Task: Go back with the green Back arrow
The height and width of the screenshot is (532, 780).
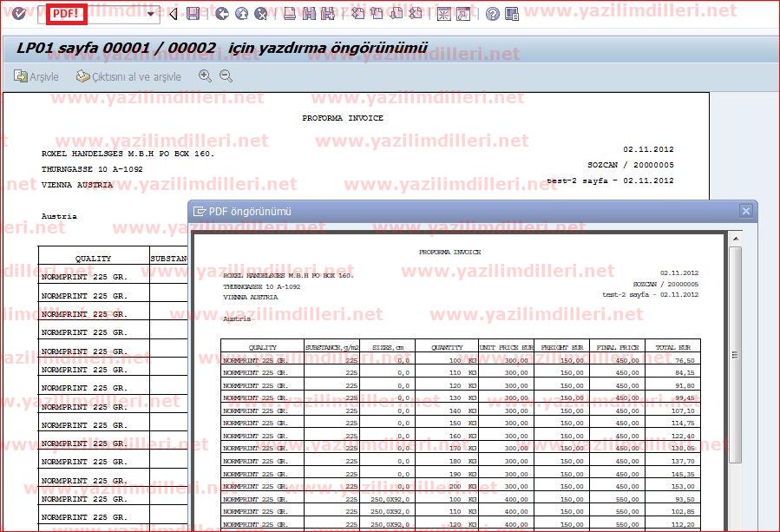Action: click(222, 13)
